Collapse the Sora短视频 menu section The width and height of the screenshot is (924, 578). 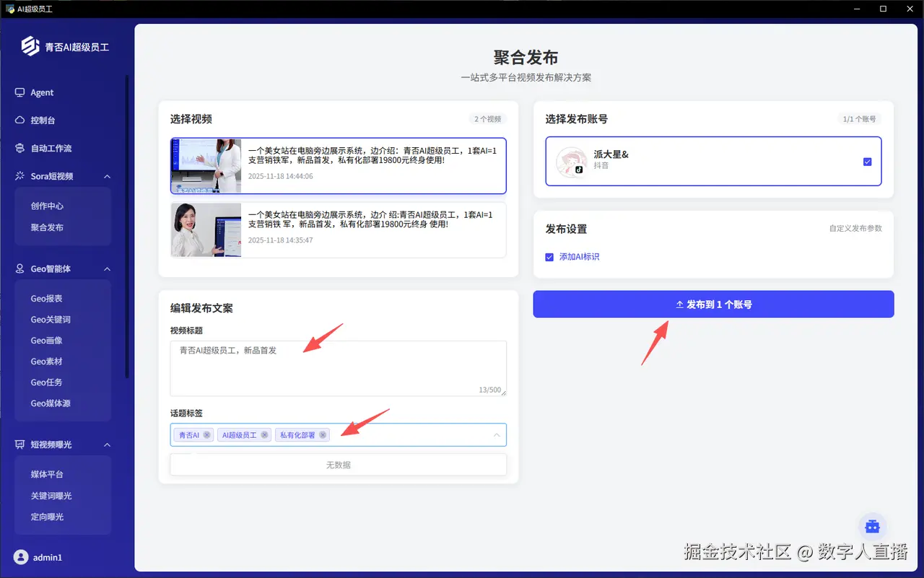107,176
